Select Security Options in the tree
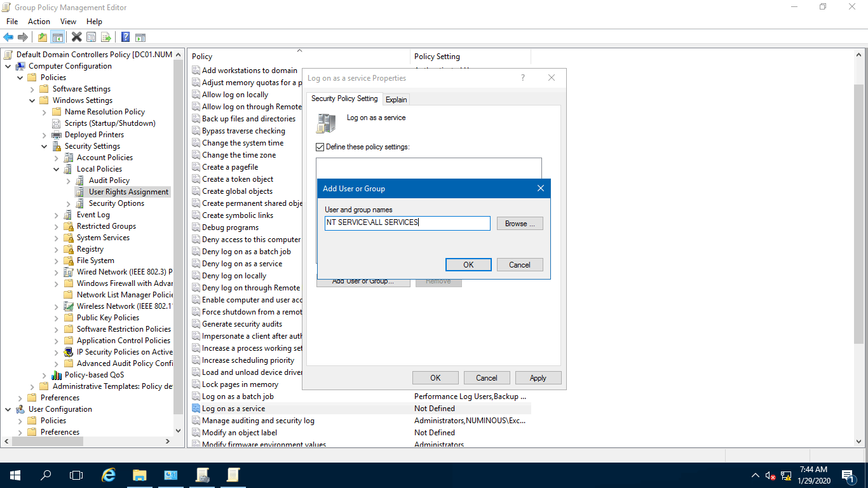868x488 pixels. 116,203
